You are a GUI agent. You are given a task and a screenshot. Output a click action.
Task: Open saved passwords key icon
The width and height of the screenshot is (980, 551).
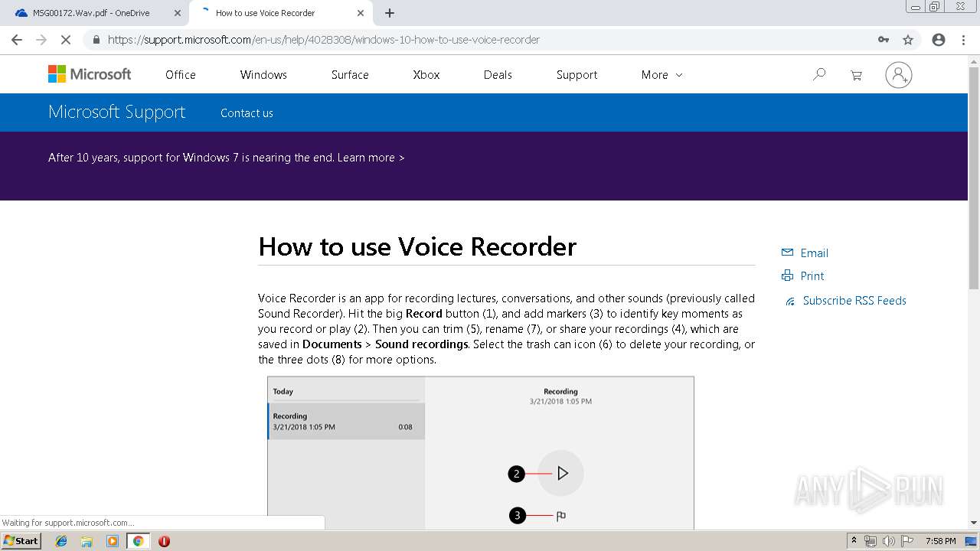(x=884, y=40)
